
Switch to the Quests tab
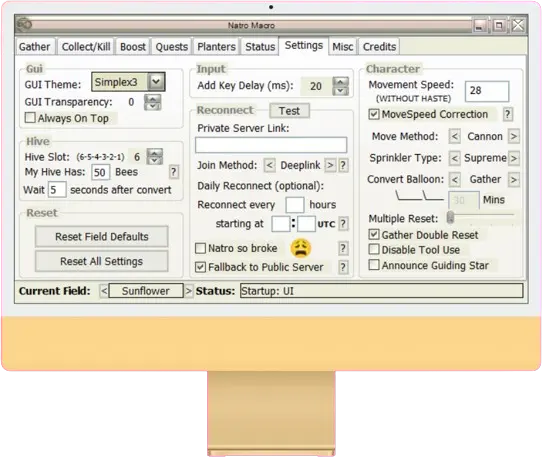[x=171, y=47]
